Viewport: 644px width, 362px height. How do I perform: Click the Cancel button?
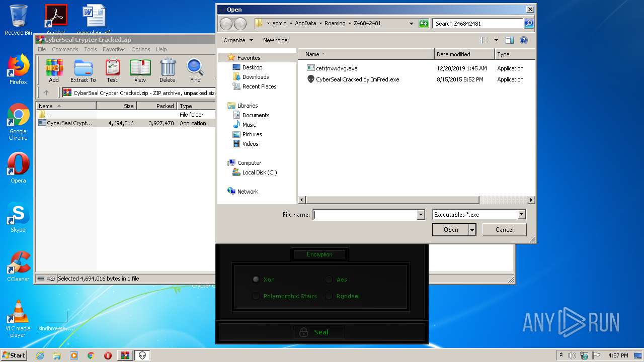click(504, 230)
